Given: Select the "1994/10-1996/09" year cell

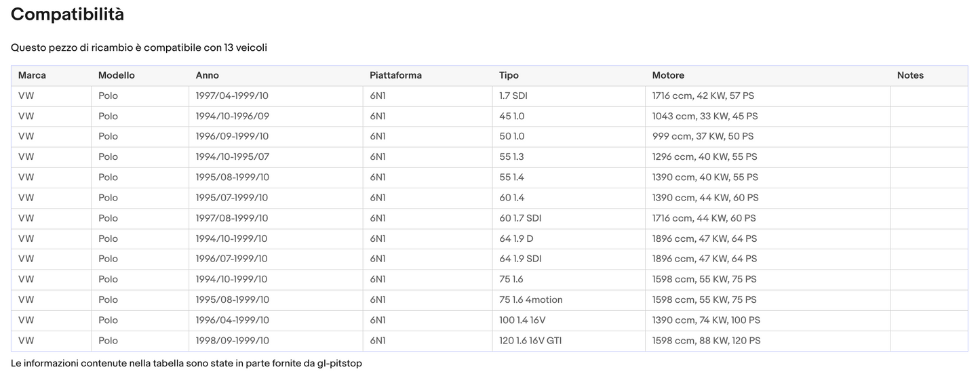Looking at the screenshot, I should (x=232, y=117).
